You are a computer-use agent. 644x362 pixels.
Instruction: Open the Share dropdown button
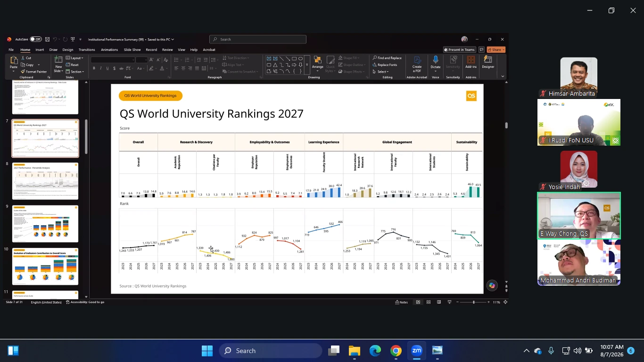(496, 49)
